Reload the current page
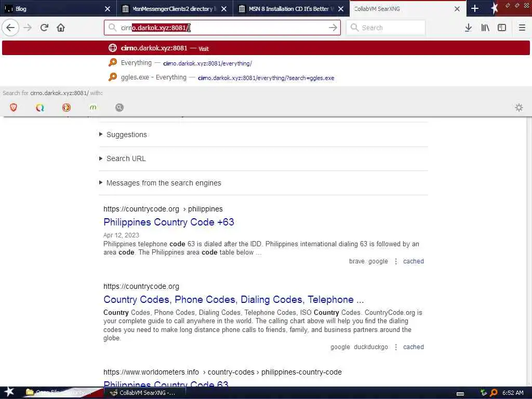Screen dimensions: 532x399 44,28
